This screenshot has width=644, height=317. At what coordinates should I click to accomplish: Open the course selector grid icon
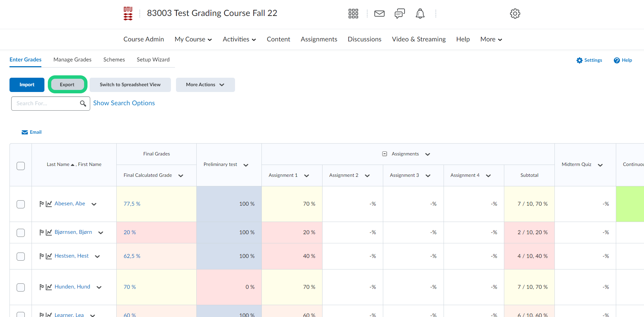353,14
